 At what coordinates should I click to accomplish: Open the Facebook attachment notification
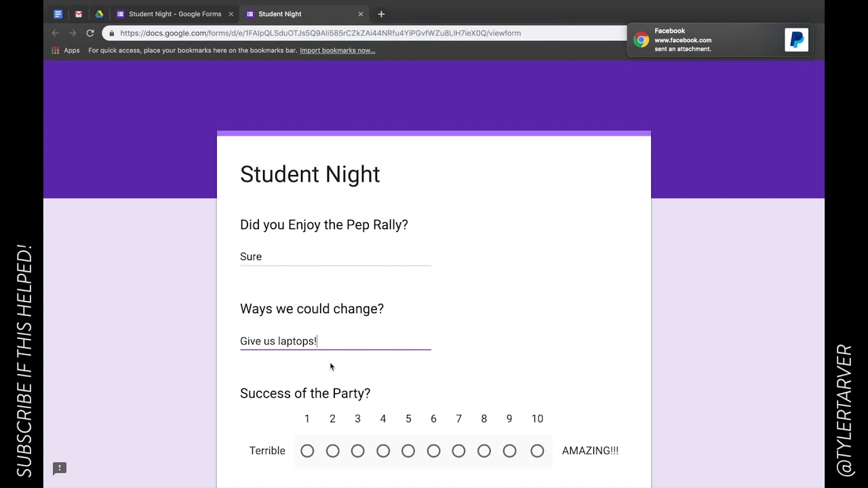click(x=705, y=40)
